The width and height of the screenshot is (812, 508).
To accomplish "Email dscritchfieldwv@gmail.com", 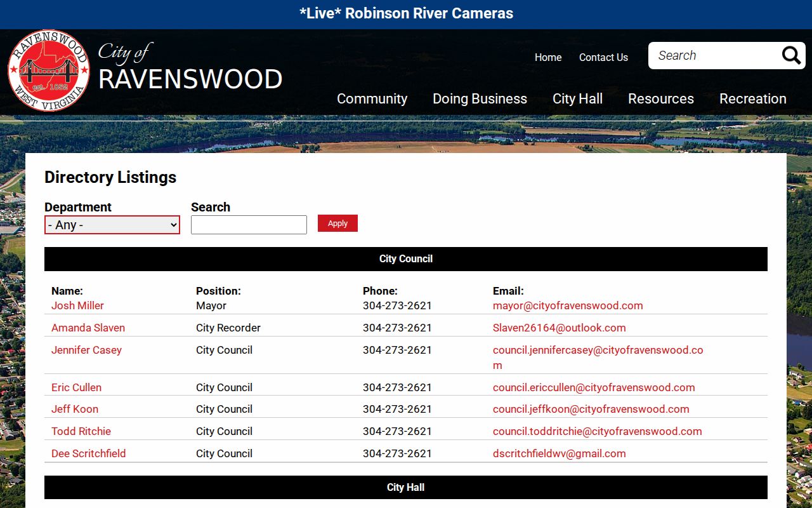I will (x=560, y=453).
